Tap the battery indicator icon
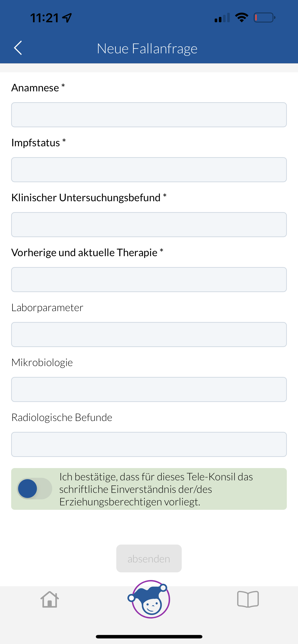This screenshot has height=644, width=298. coord(265,17)
